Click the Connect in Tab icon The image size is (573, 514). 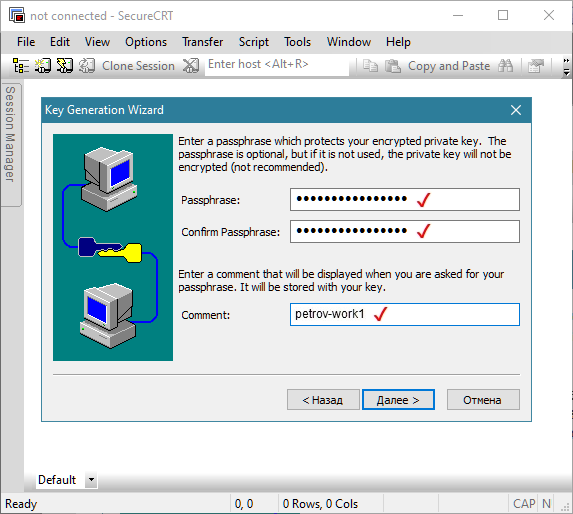click(65, 66)
